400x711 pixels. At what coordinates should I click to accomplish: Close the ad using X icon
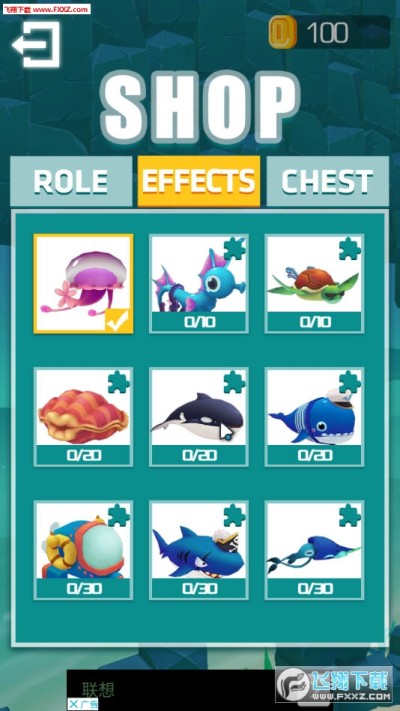[x=73, y=704]
